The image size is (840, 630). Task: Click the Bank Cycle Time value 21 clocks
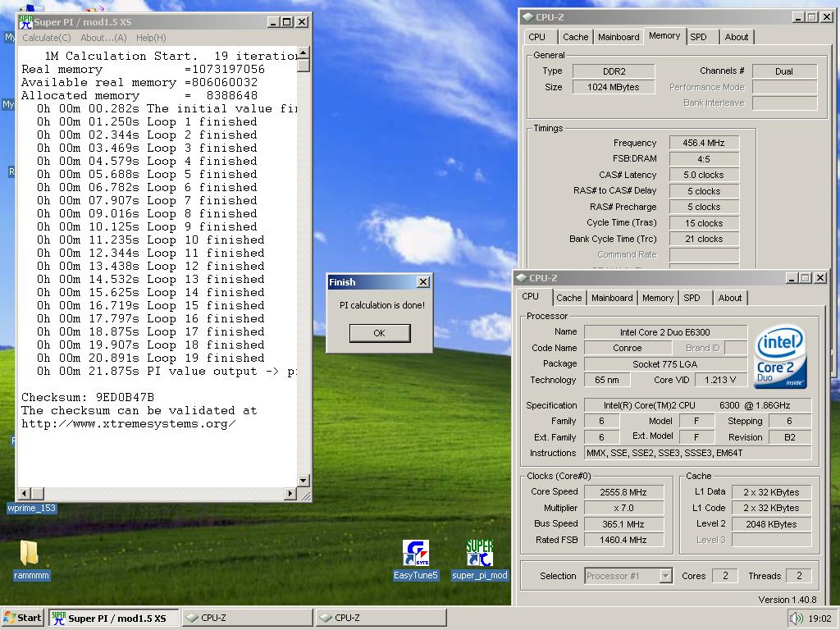click(704, 239)
